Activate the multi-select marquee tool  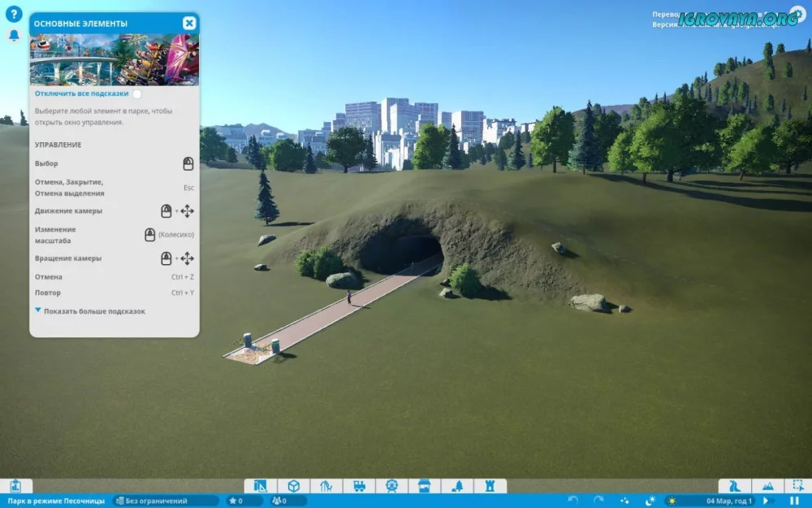(798, 486)
